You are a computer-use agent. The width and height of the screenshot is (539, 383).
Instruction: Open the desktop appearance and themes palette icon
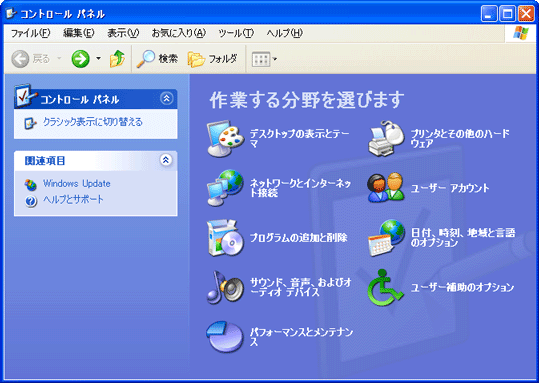tap(226, 139)
